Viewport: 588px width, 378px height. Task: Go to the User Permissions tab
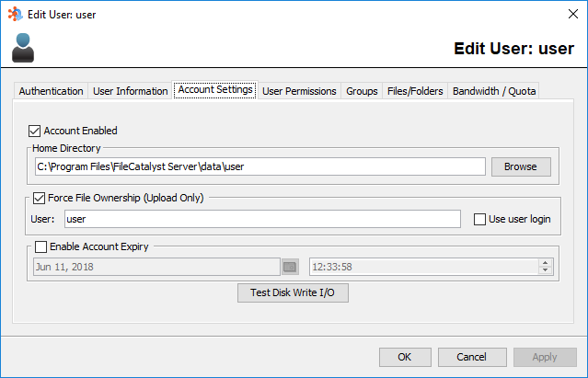[299, 91]
